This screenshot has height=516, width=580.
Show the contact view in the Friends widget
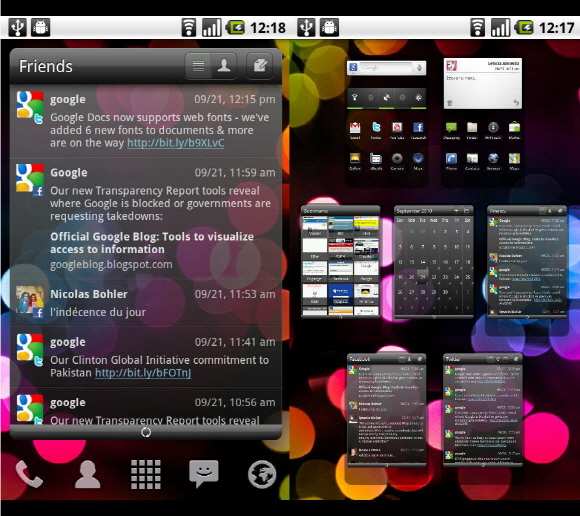224,66
